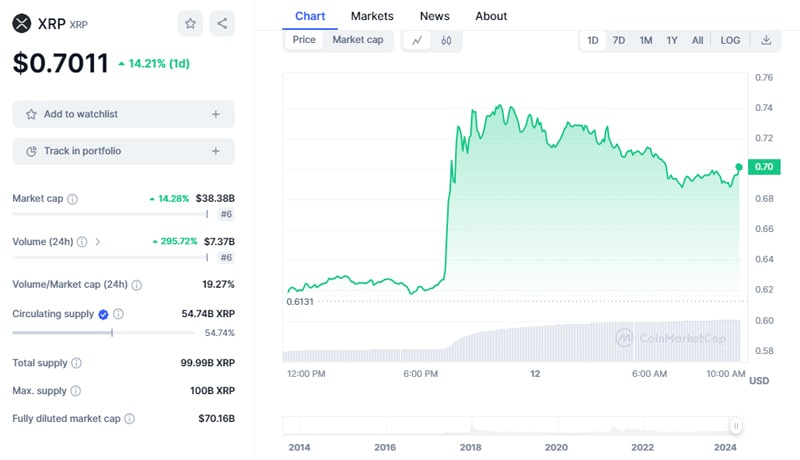The height and width of the screenshot is (460, 800).
Task: Click the circulating supply progress bar
Action: point(104,333)
